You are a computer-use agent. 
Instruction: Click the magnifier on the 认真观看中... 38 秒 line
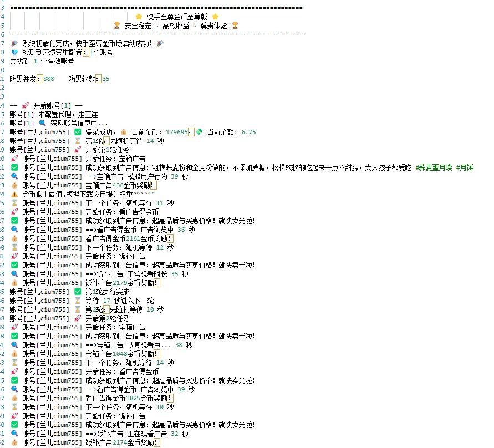[14, 345]
